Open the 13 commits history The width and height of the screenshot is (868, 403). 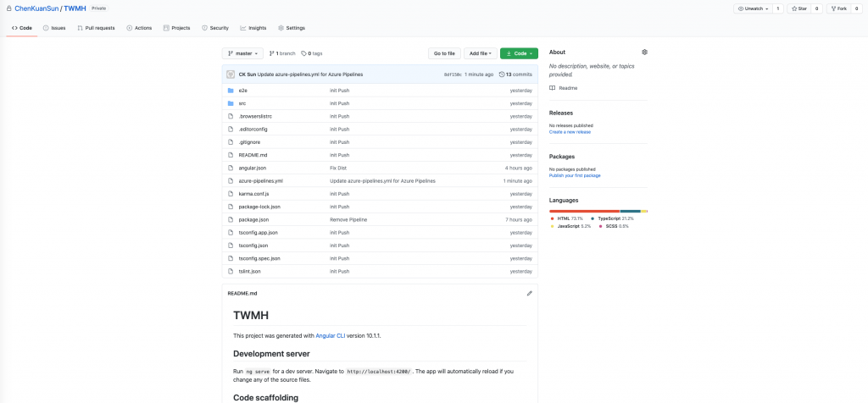coord(515,74)
